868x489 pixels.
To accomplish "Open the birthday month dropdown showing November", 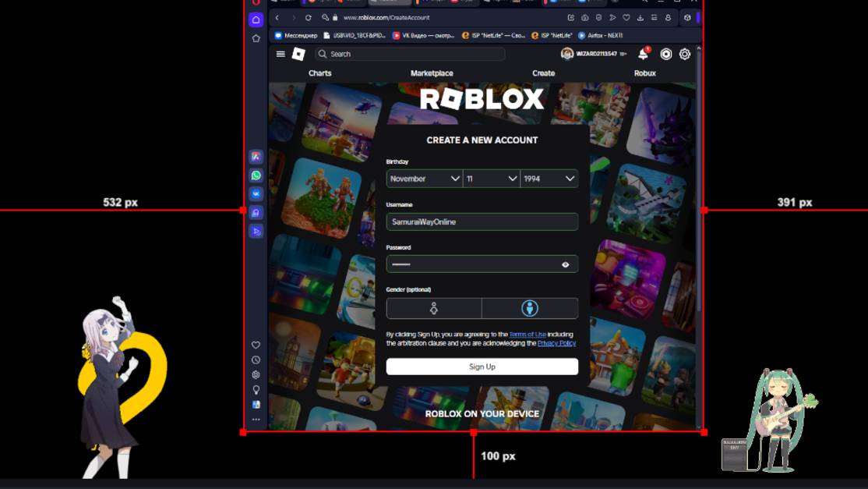I will [x=424, y=179].
